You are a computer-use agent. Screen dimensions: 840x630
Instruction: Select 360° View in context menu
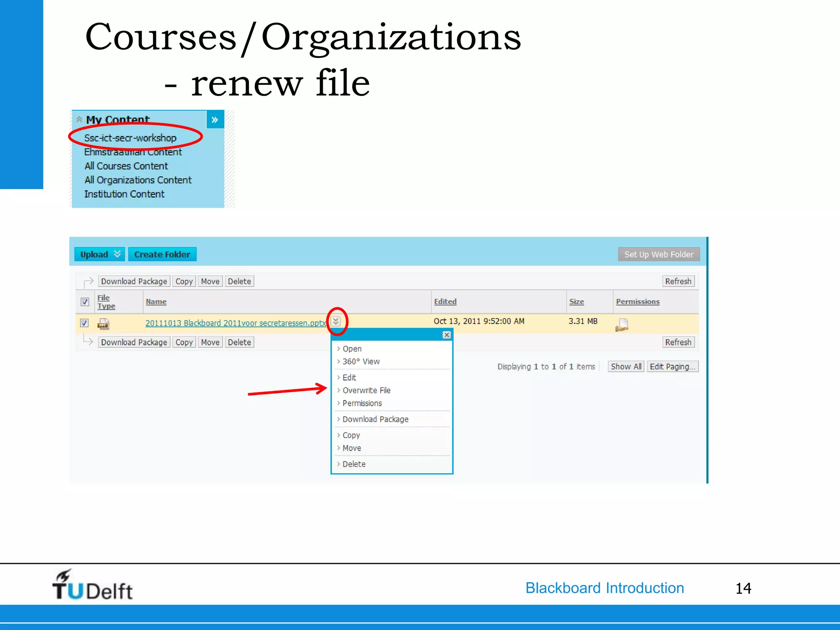pyautogui.click(x=361, y=362)
